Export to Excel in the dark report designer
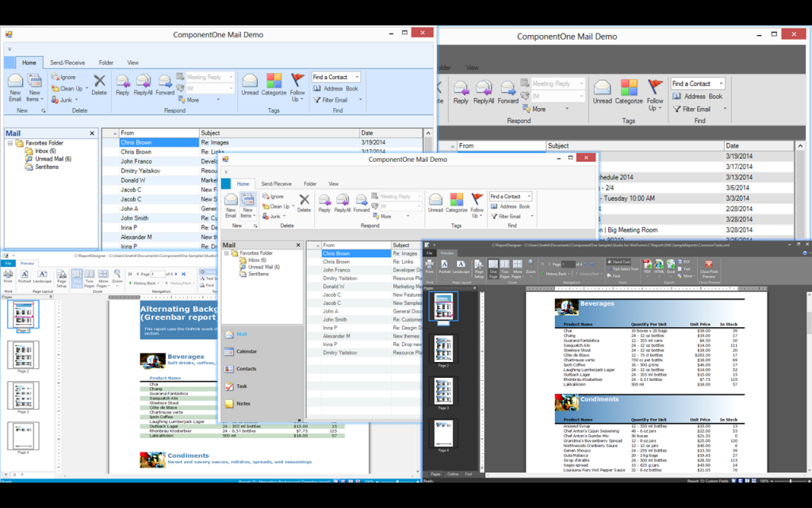Image resolution: width=812 pixels, height=508 pixels. [x=671, y=267]
